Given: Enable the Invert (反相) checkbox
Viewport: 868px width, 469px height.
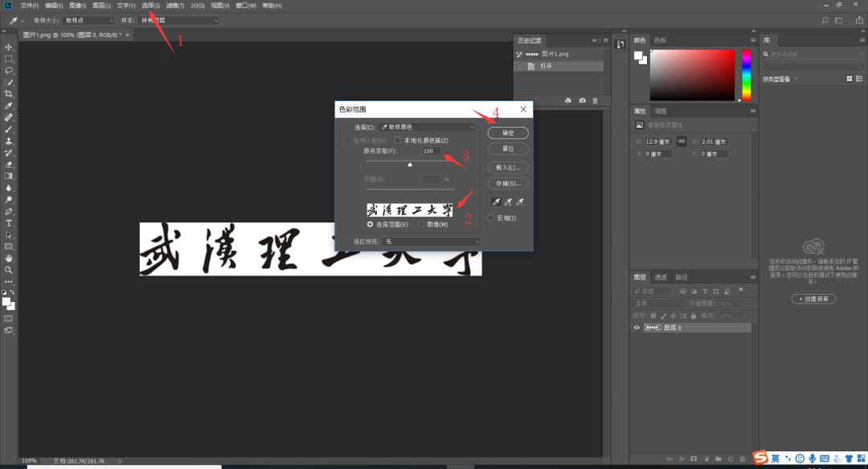Looking at the screenshot, I should pos(490,218).
